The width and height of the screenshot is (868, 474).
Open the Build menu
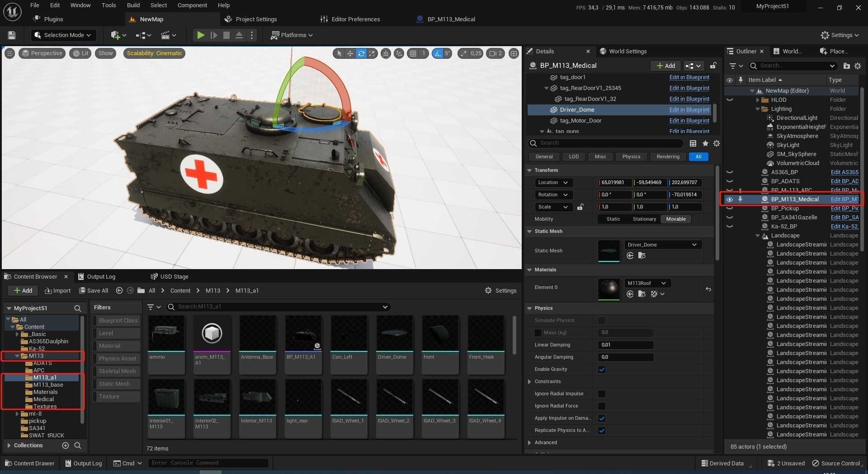pos(133,5)
